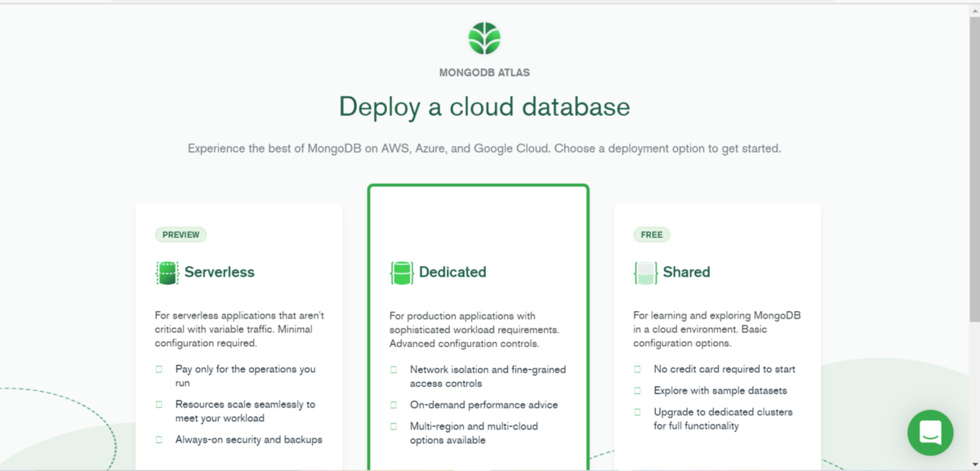Click the MongoDB Atlas leaf logo

click(483, 37)
